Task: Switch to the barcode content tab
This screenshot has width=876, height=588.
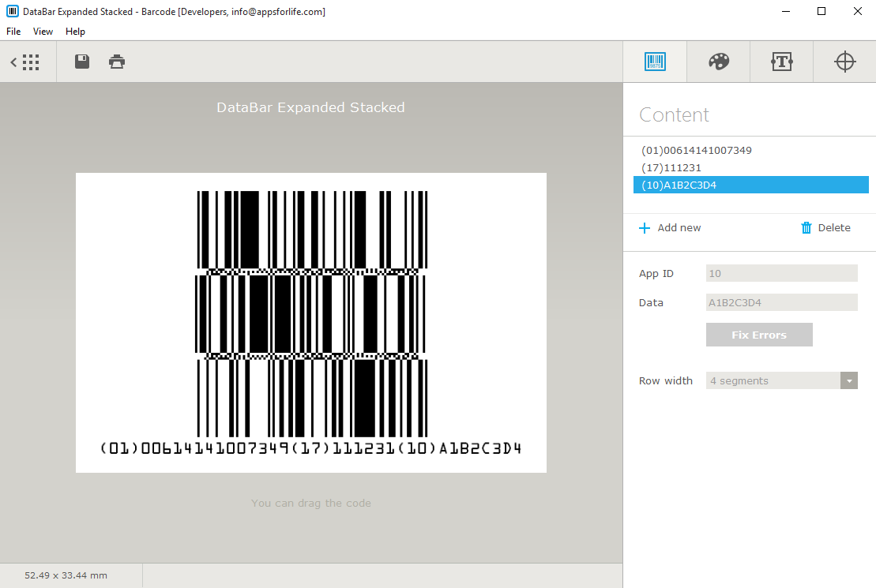Action: [x=655, y=62]
